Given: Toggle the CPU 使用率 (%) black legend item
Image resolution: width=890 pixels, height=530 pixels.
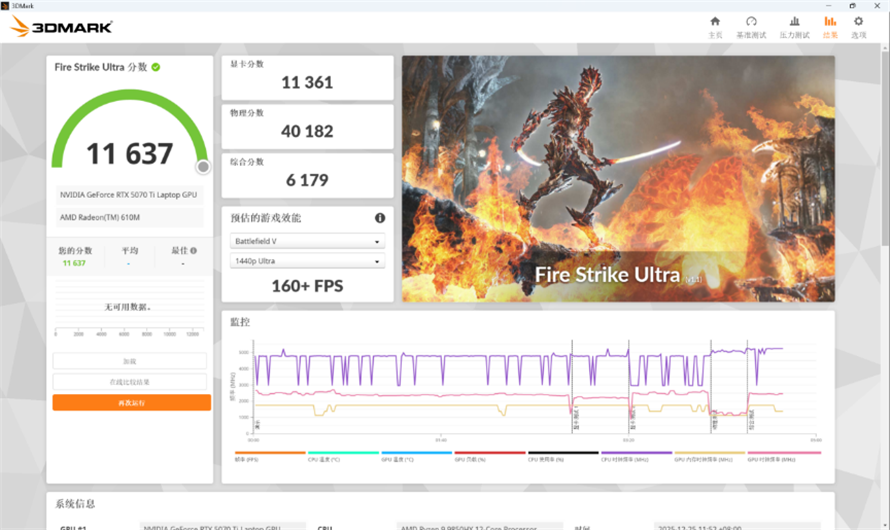Looking at the screenshot, I should [x=563, y=456].
